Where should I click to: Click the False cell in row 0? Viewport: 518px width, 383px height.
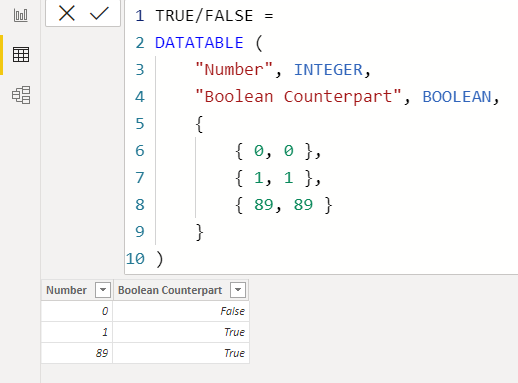(181, 311)
